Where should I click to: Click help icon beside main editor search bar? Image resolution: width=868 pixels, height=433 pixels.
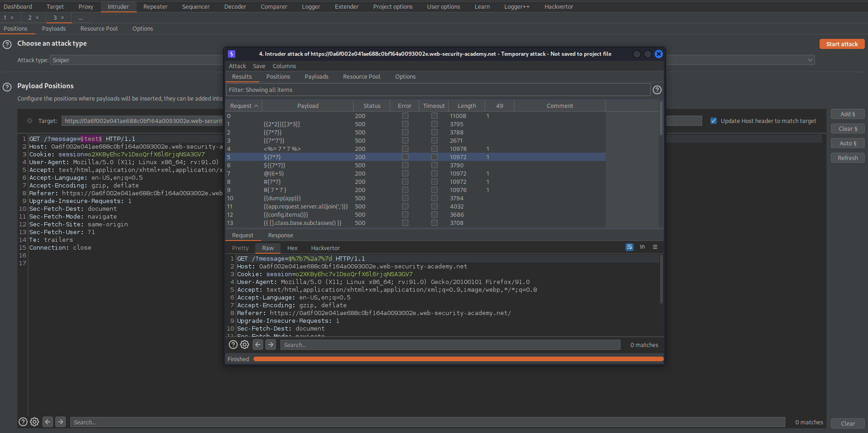tap(23, 422)
